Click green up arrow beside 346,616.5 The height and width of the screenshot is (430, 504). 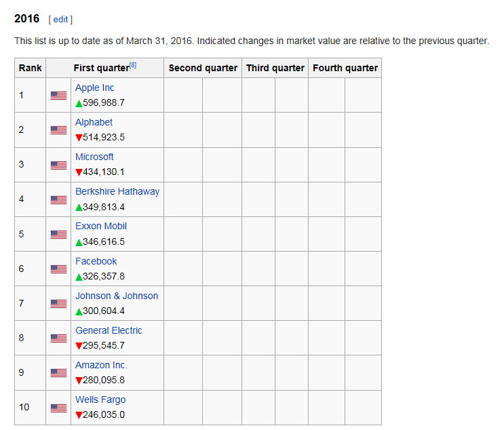(79, 242)
